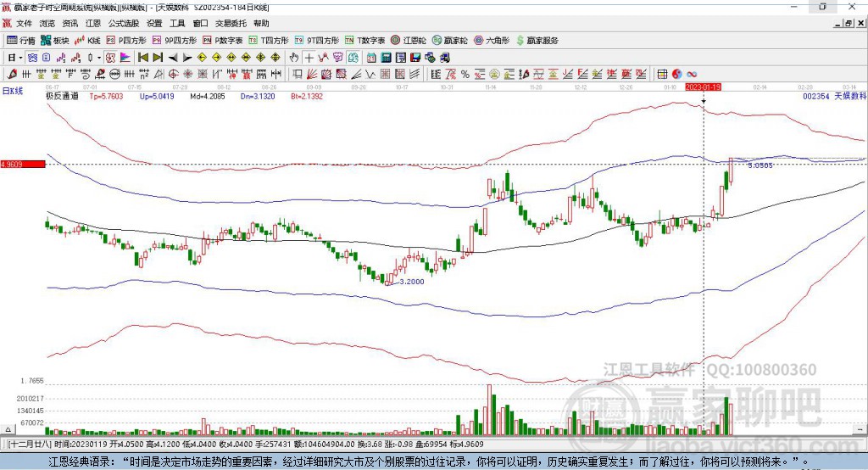868x470 pixels.
Task: Open the 9P四方形 tool
Action: click(x=174, y=41)
